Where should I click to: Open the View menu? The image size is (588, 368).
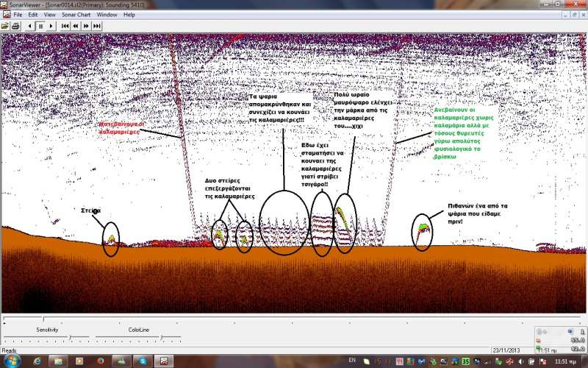click(49, 15)
